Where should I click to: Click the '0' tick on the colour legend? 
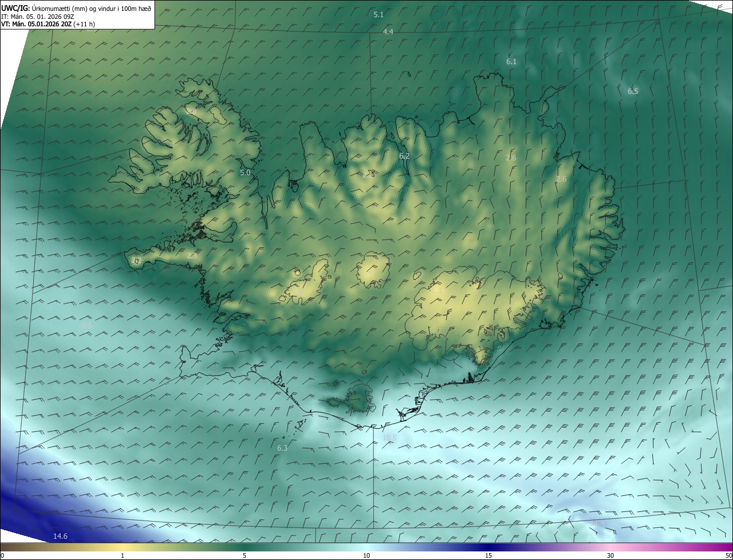coord(2,555)
